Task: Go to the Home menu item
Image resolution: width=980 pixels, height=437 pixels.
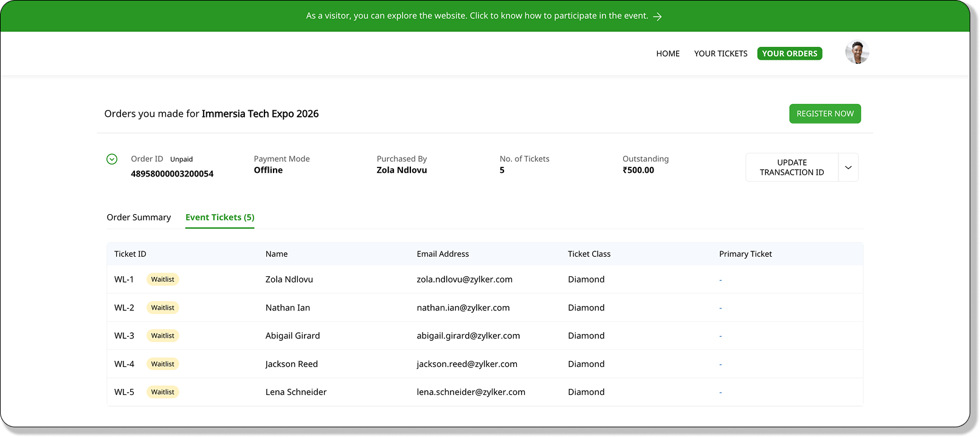Action: tap(668, 54)
